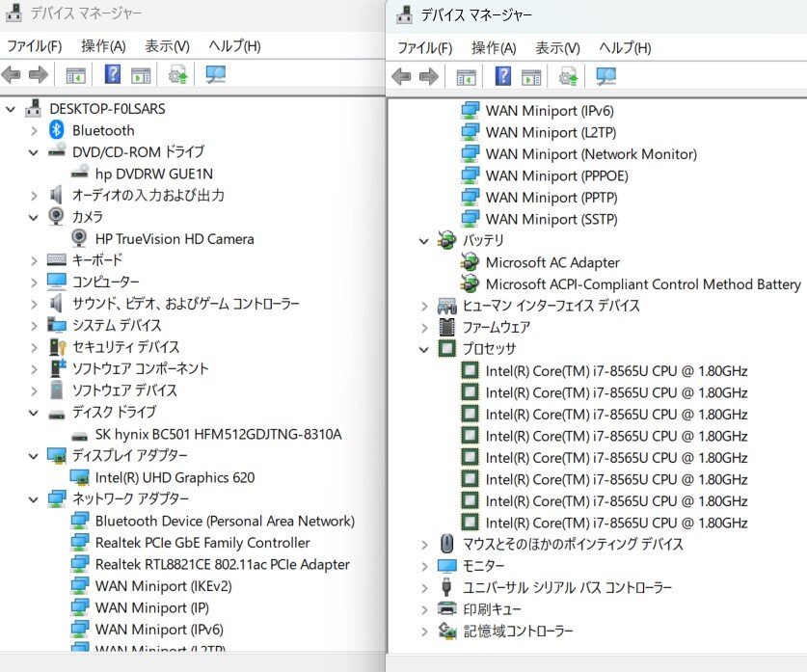Click properties pane icon in right window toolbar

point(531,78)
